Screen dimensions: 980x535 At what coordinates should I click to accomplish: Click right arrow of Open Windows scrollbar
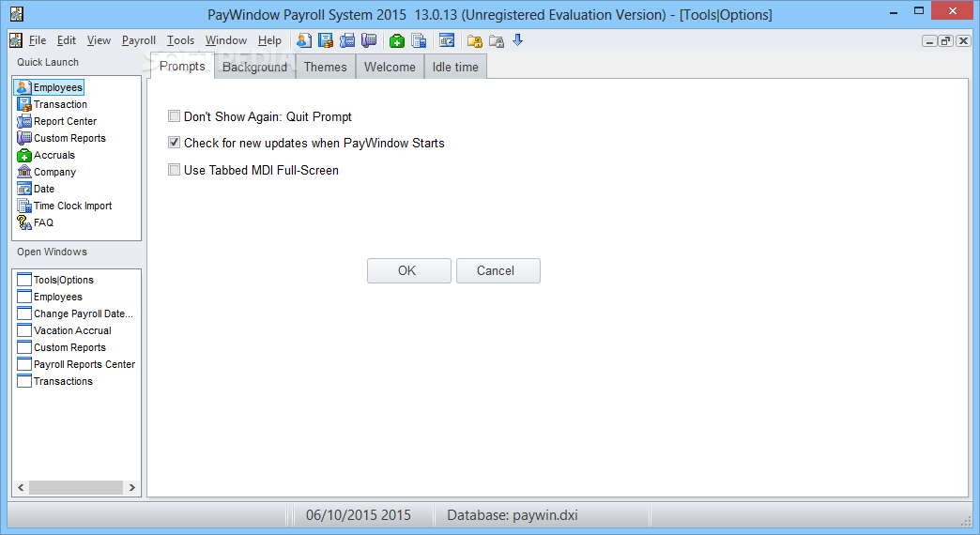coord(131,487)
